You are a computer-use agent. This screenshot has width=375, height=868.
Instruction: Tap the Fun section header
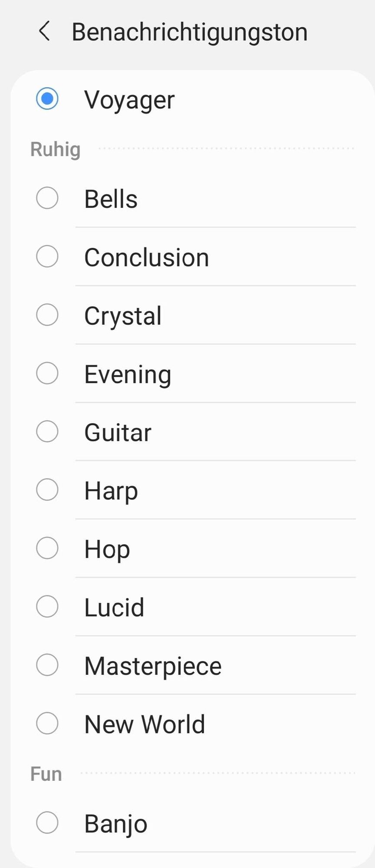tap(46, 774)
